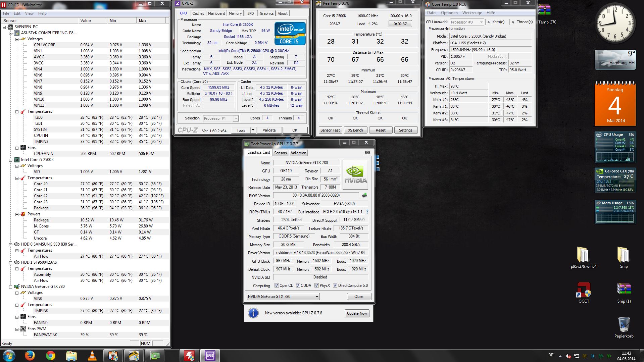The width and height of the screenshot is (644, 362).
Task: Switch to the SPD tab in CPU-Z
Action: coord(250,13)
